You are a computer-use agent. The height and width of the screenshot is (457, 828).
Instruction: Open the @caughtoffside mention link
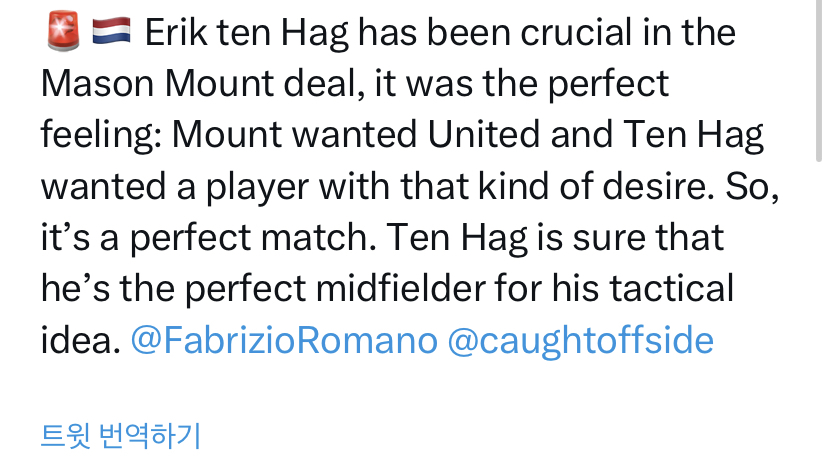click(581, 340)
